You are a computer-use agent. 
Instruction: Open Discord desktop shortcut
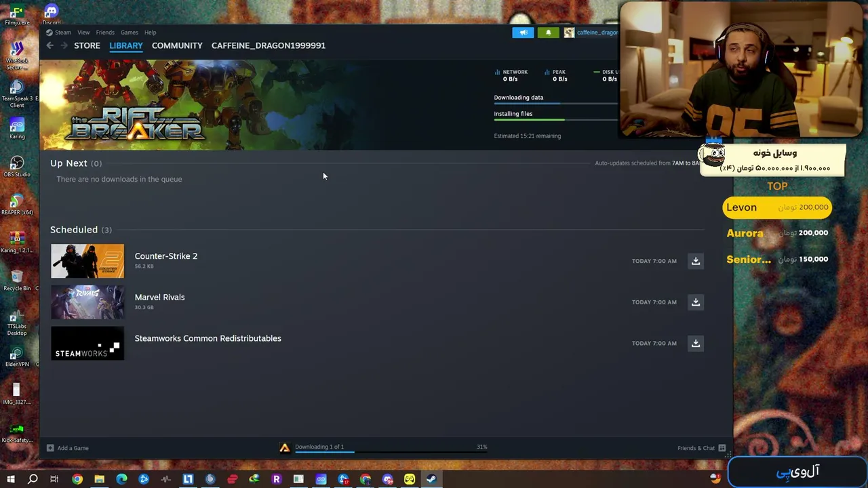[51, 14]
